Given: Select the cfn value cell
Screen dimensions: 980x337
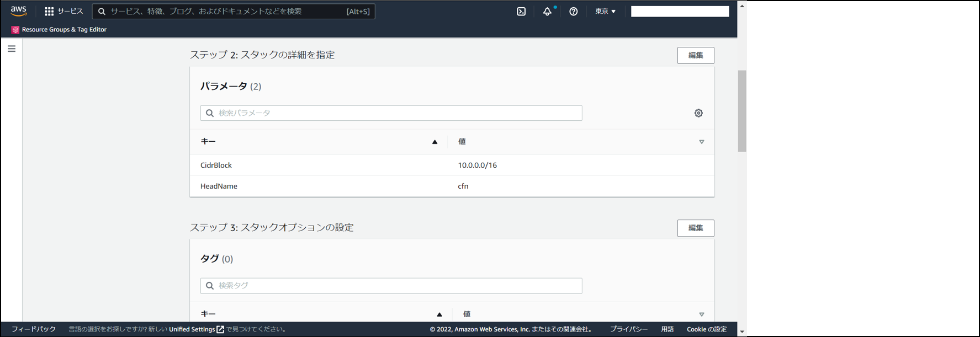Looking at the screenshot, I should pos(463,186).
